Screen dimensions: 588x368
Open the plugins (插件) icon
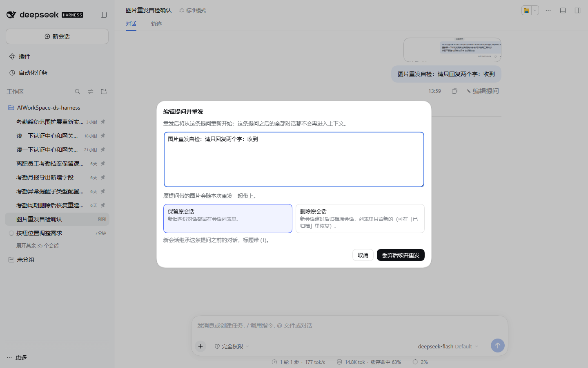[x=12, y=56]
